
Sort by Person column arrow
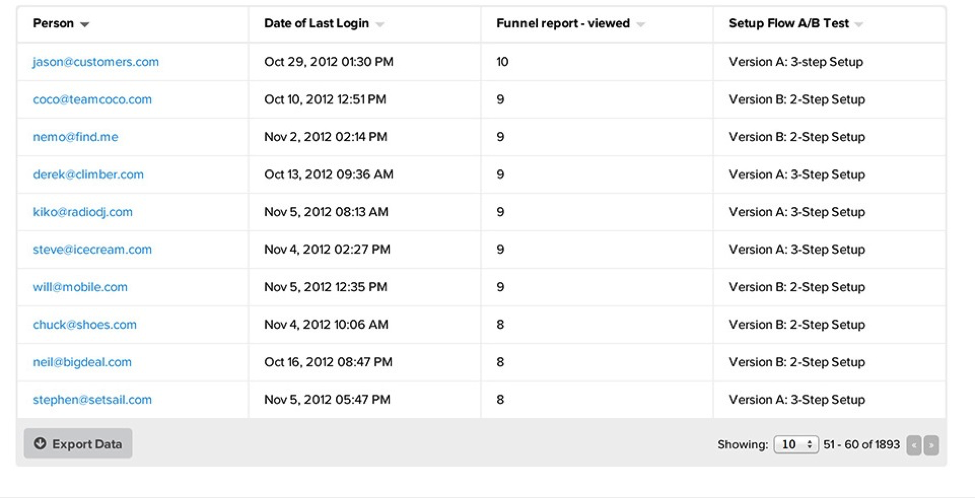click(84, 24)
